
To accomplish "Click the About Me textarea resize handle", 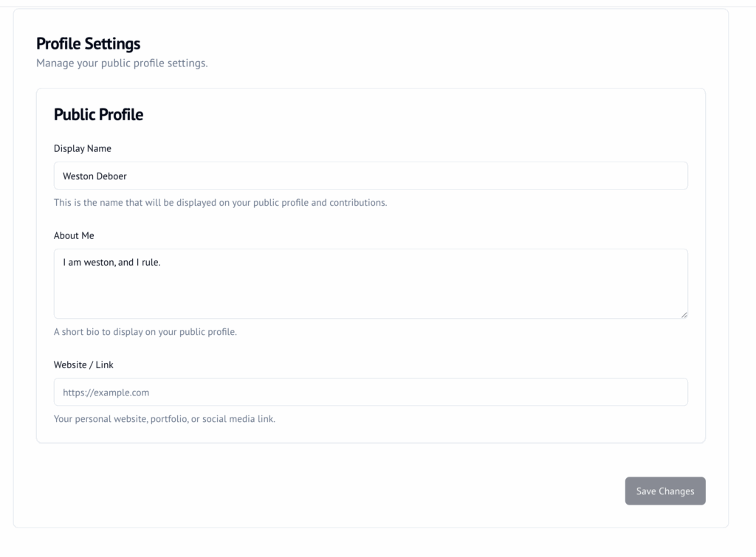I will (x=684, y=314).
